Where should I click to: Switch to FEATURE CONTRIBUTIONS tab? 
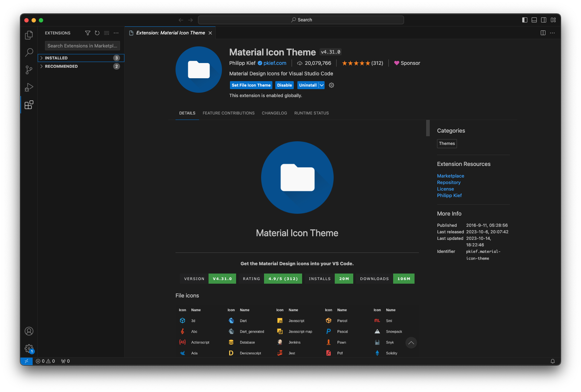[228, 113]
